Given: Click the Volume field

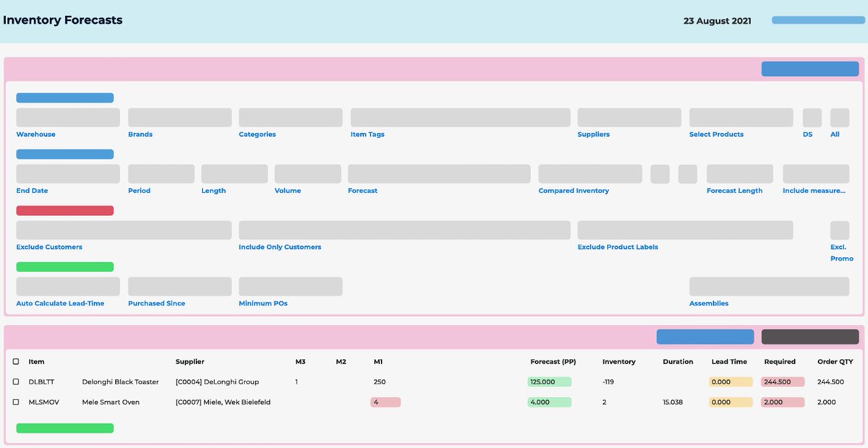Looking at the screenshot, I should [x=307, y=174].
